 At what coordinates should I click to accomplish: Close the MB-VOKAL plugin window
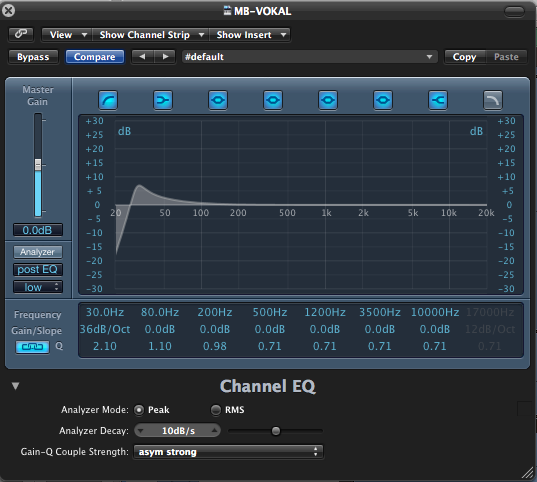click(8, 11)
